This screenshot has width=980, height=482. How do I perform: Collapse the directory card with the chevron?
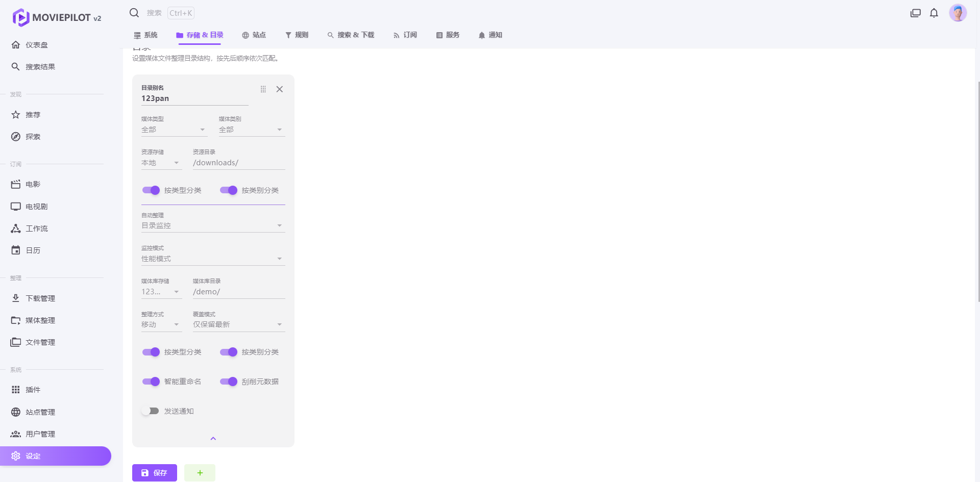tap(213, 439)
